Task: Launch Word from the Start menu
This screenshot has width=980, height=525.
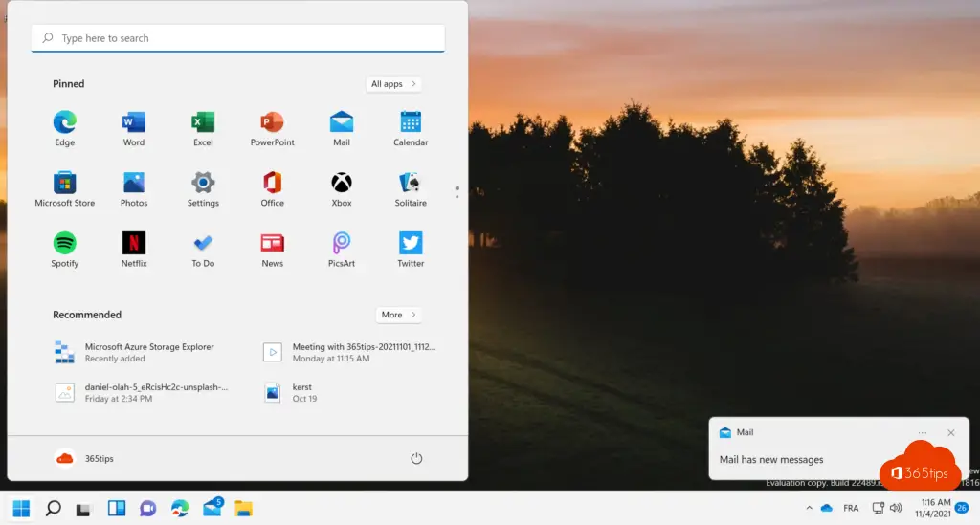Action: tap(134, 128)
